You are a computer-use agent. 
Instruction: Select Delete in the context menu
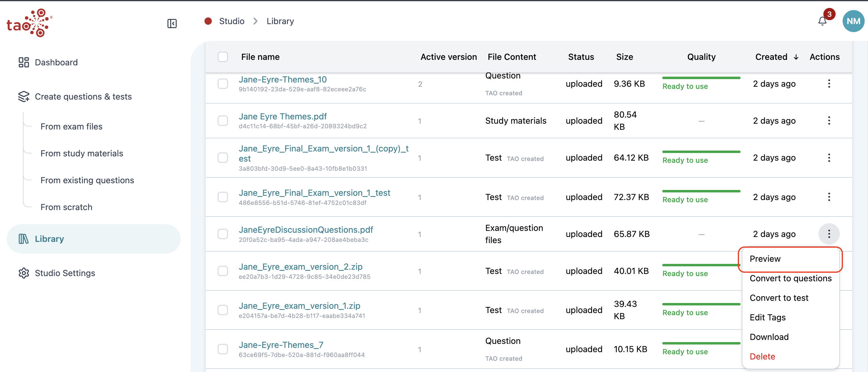[790, 356]
